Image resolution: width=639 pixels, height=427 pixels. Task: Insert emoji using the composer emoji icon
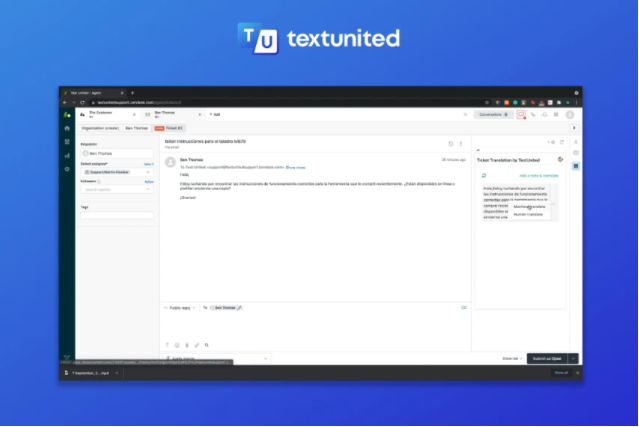click(177, 345)
